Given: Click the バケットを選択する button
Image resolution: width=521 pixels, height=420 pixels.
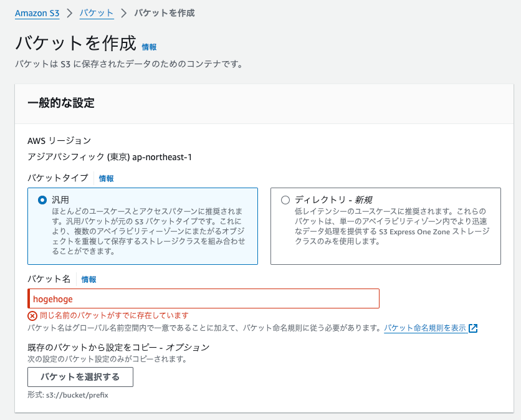Looking at the screenshot, I should tap(80, 377).
